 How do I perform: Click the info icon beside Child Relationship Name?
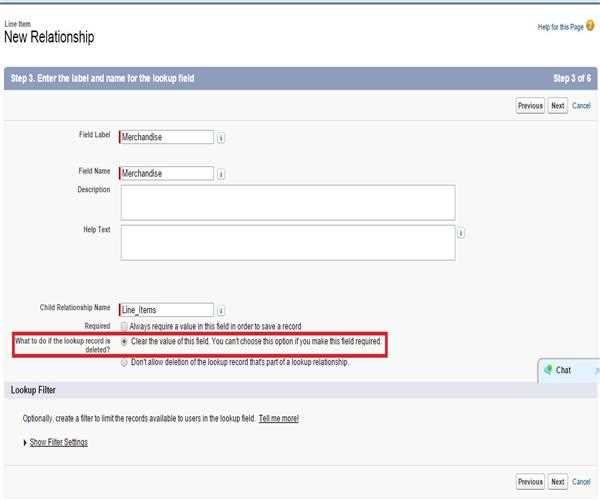click(x=221, y=310)
